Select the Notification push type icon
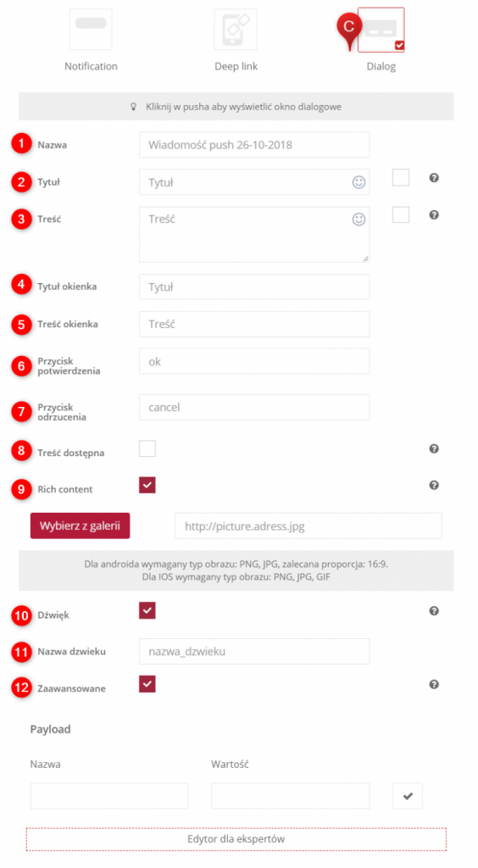The height and width of the screenshot is (868, 478). (91, 30)
